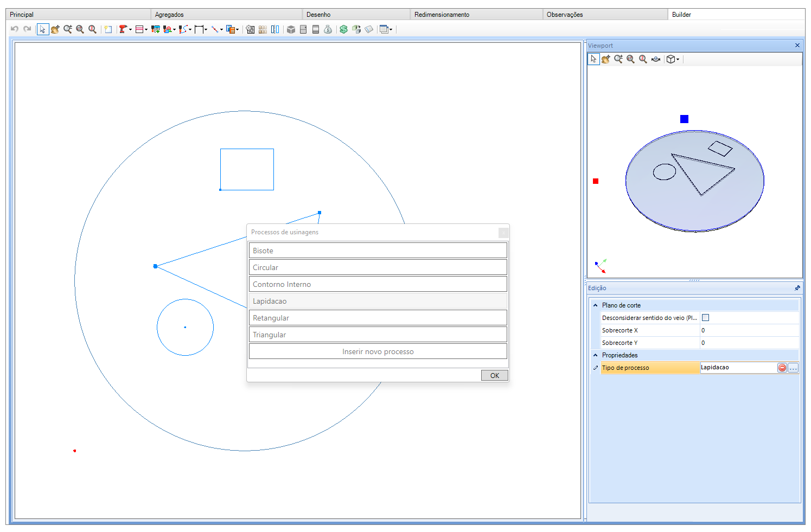Viewport: 811px width, 532px height.
Task: Click the colored shapes drawing icon
Action: (167, 29)
